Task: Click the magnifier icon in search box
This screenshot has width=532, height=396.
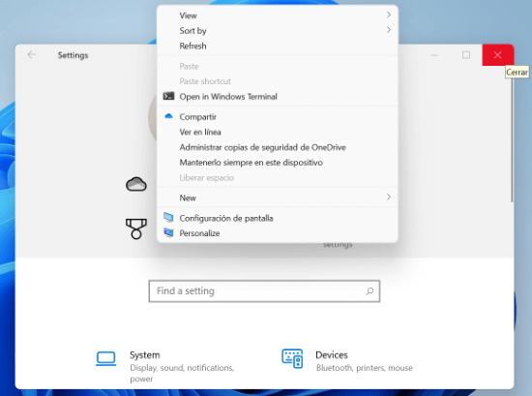Action: [x=369, y=291]
